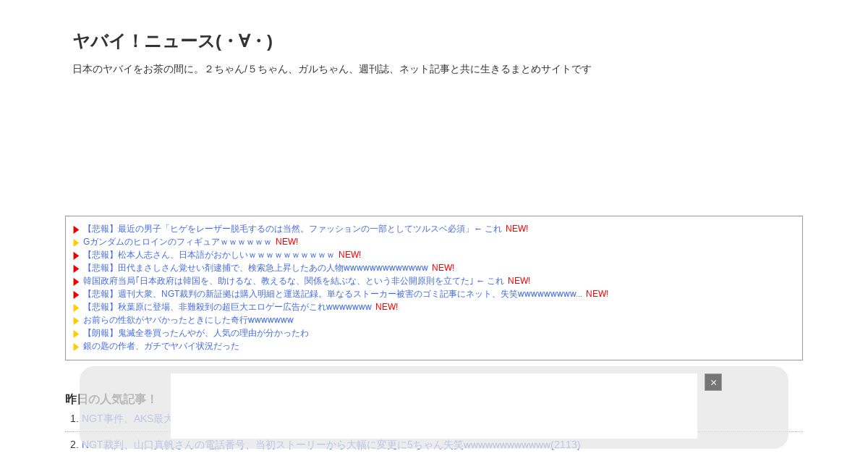868x456 pixels.
Task: Click red arrow beside 田代まさしさん headline
Action: pos(76,269)
